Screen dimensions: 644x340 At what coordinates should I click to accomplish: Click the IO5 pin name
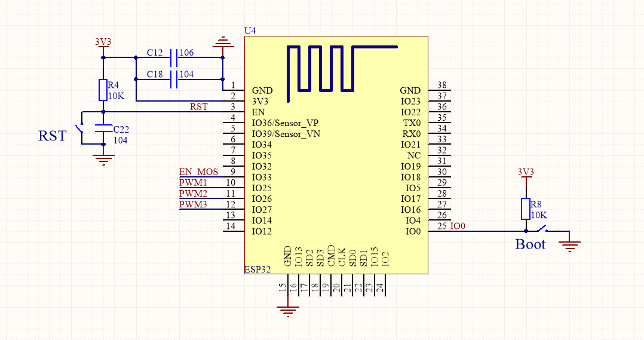coord(413,188)
